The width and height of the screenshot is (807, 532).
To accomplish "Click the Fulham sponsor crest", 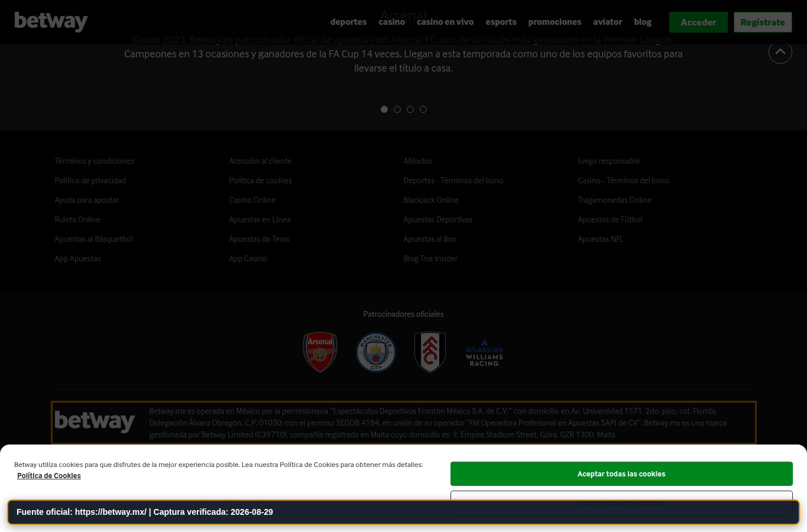I will point(430,352).
